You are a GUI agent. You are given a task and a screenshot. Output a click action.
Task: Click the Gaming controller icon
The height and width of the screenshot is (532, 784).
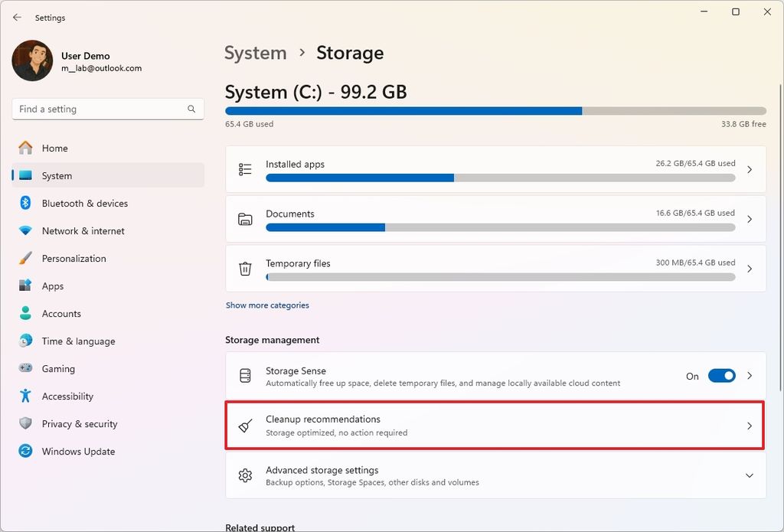25,368
